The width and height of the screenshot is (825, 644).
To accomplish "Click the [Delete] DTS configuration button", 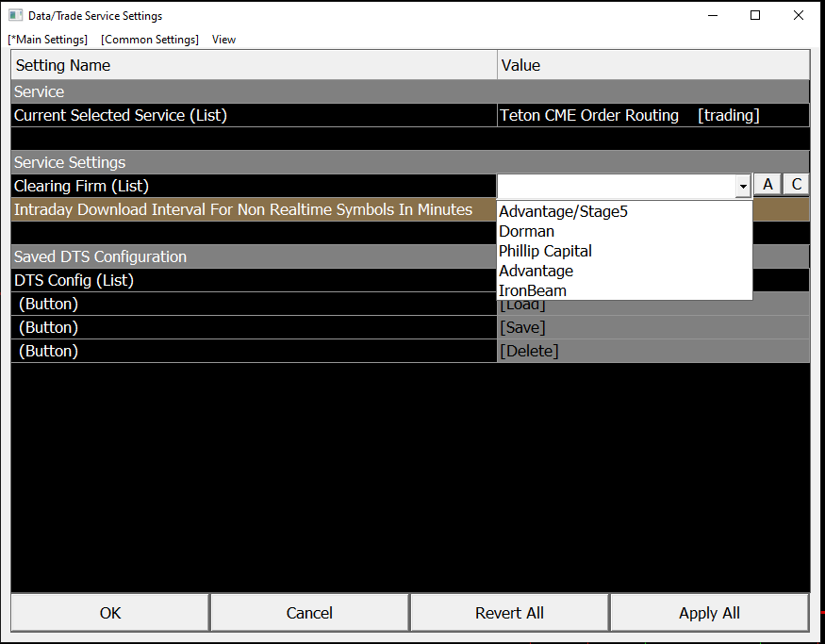I will (x=529, y=351).
